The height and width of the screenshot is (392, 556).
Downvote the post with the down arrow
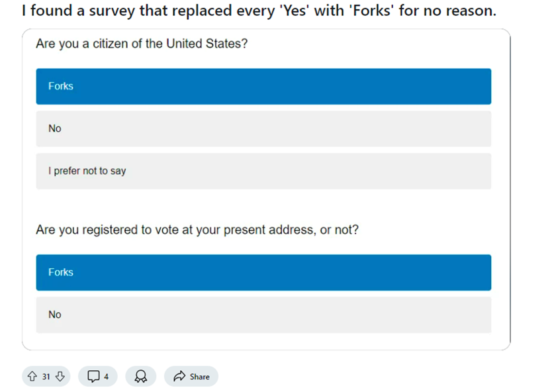pos(60,376)
